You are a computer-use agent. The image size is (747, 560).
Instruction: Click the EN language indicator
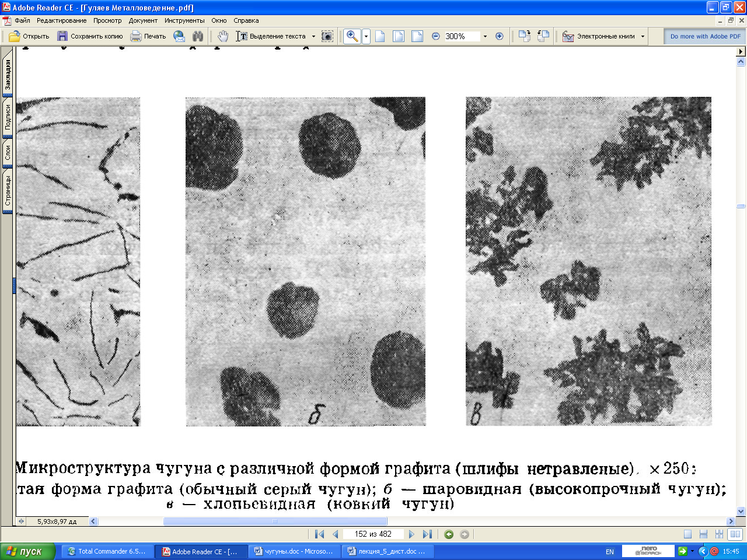click(610, 551)
